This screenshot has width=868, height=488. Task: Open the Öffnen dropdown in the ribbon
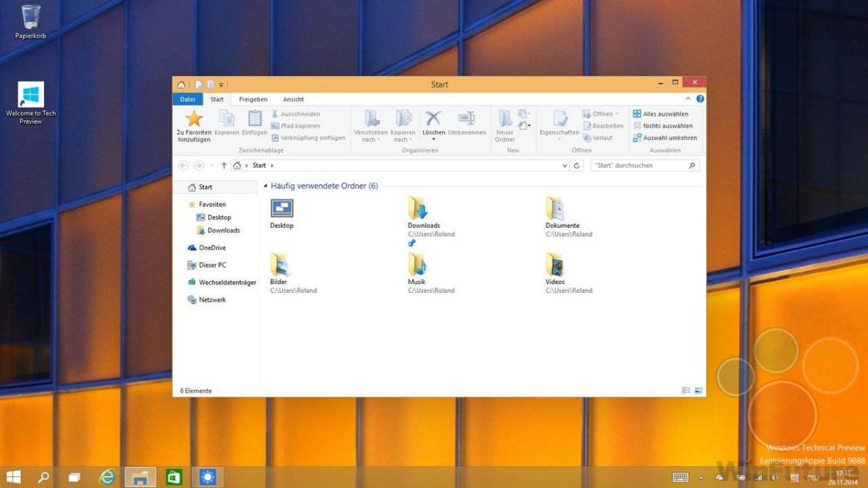(601, 114)
